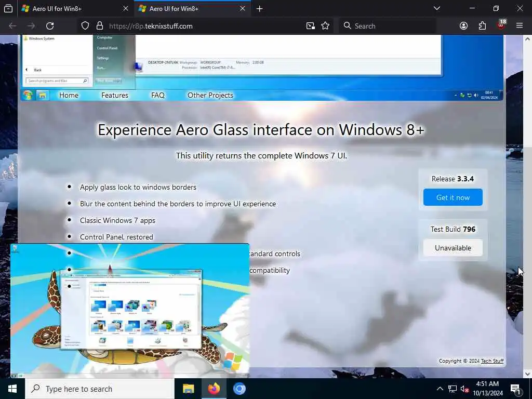Click the Explorer folder icon in page navbar

(43, 96)
